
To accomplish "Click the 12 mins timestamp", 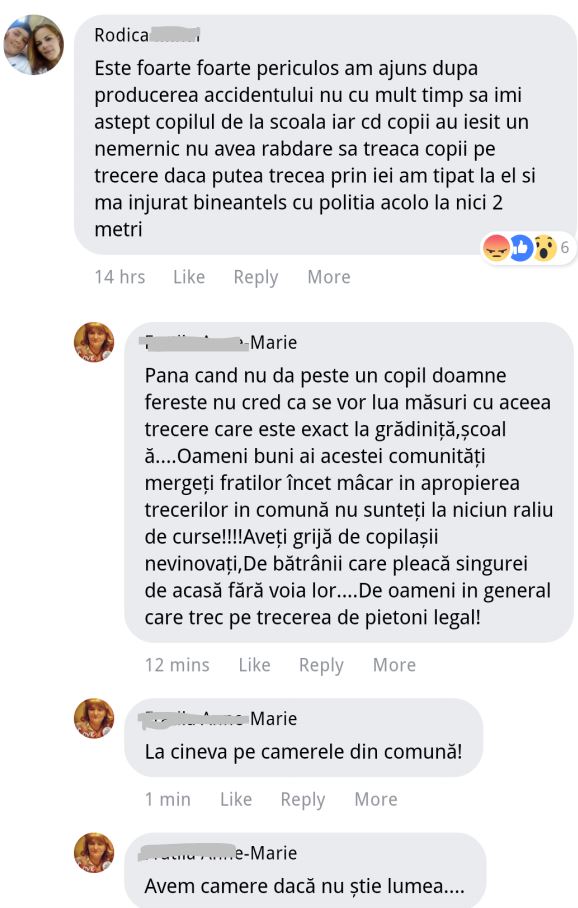I will 177,665.
